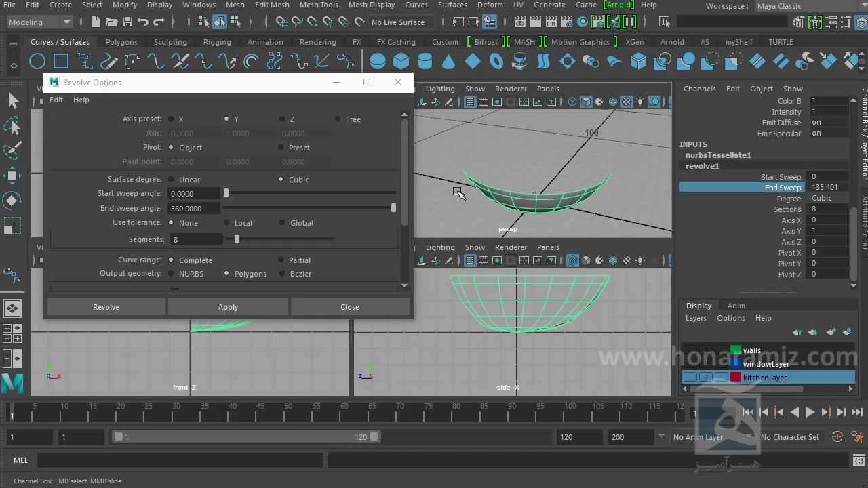Save the scene with floppy icon
868x488 pixels.
pos(127,22)
